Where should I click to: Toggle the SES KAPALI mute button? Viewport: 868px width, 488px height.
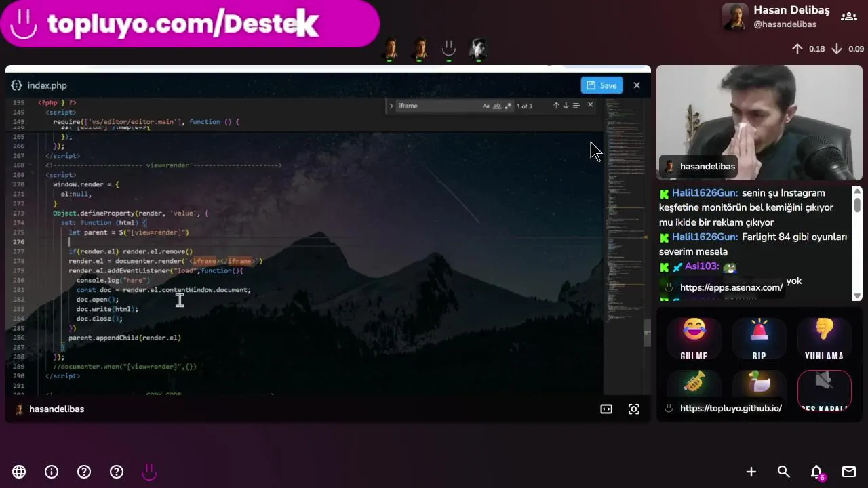(x=824, y=391)
